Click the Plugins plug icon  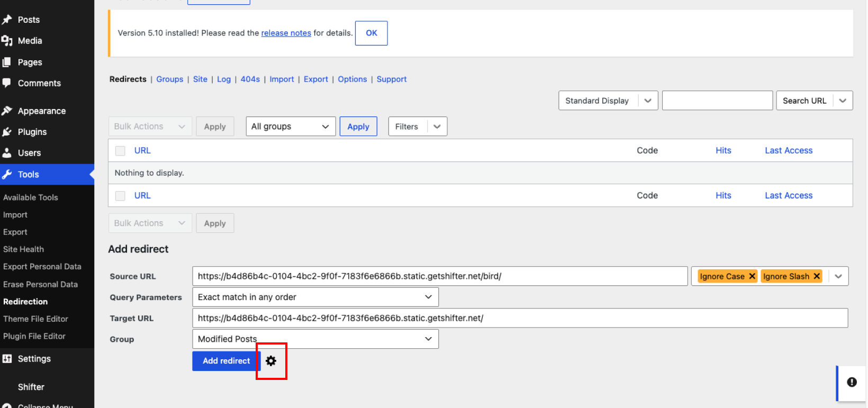click(7, 132)
